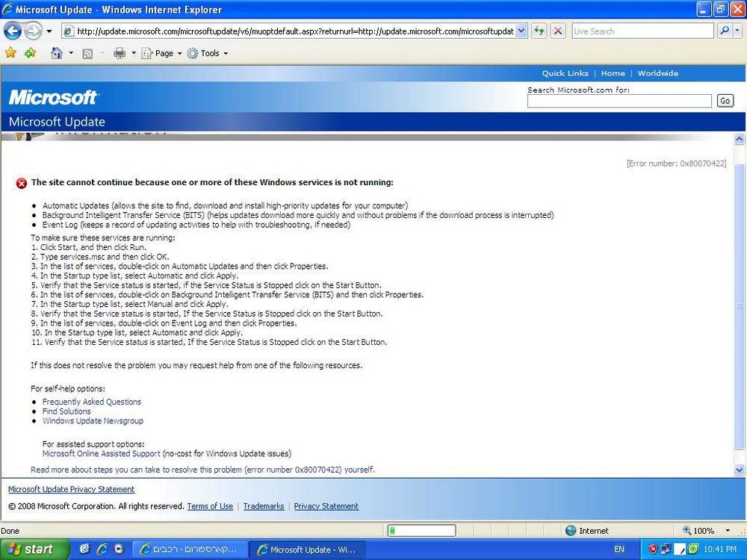Launch Internet Explorer from quick launch
Image resolution: width=747 pixels, height=560 pixels.
(102, 549)
